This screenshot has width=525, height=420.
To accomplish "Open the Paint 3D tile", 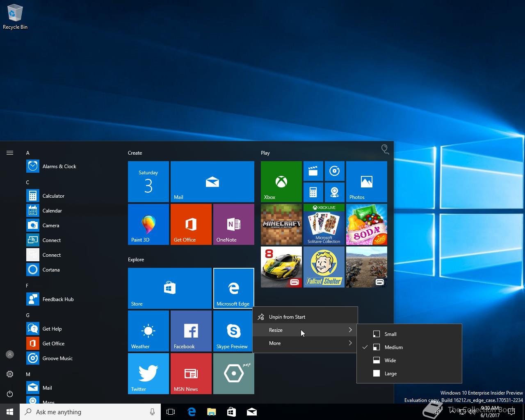I will pyautogui.click(x=148, y=224).
